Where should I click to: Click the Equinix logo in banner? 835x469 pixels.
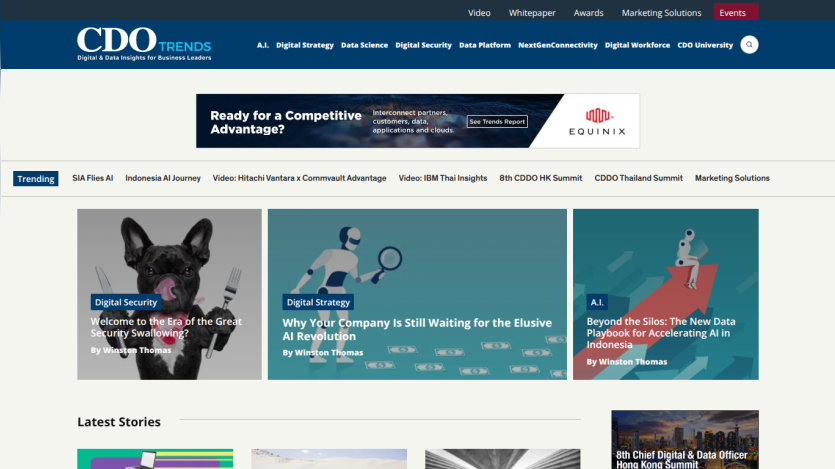[597, 122]
